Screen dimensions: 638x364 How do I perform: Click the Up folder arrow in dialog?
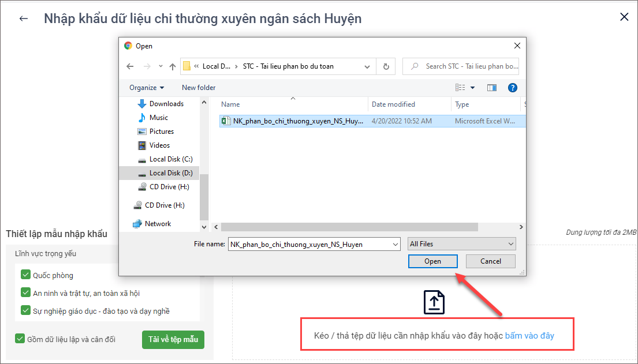[172, 66]
